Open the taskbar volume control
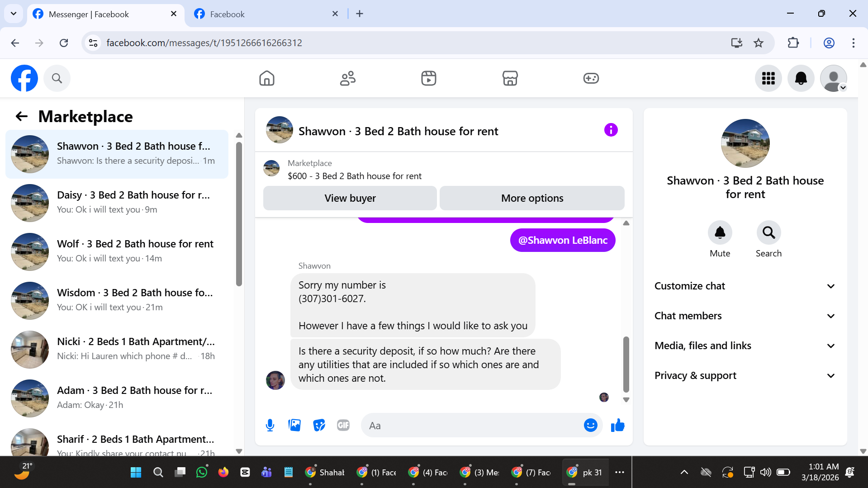868x488 pixels. tap(765, 472)
